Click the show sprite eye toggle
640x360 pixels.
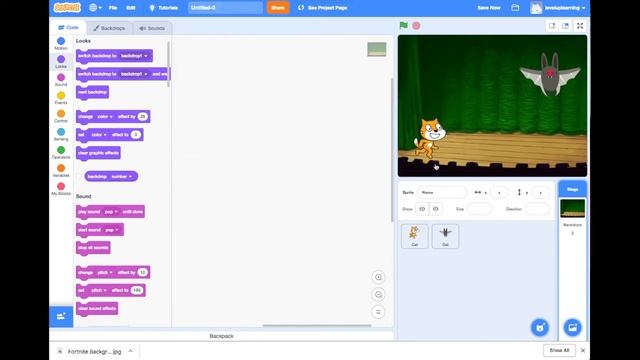422,209
